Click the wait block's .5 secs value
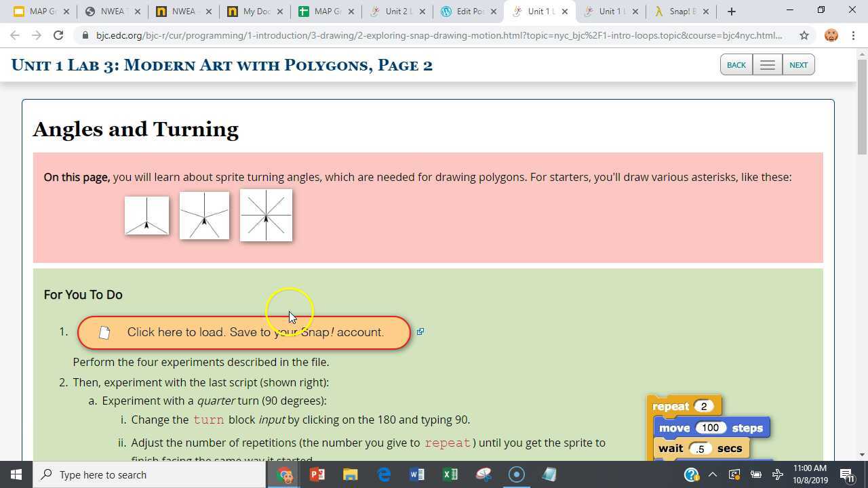 701,448
